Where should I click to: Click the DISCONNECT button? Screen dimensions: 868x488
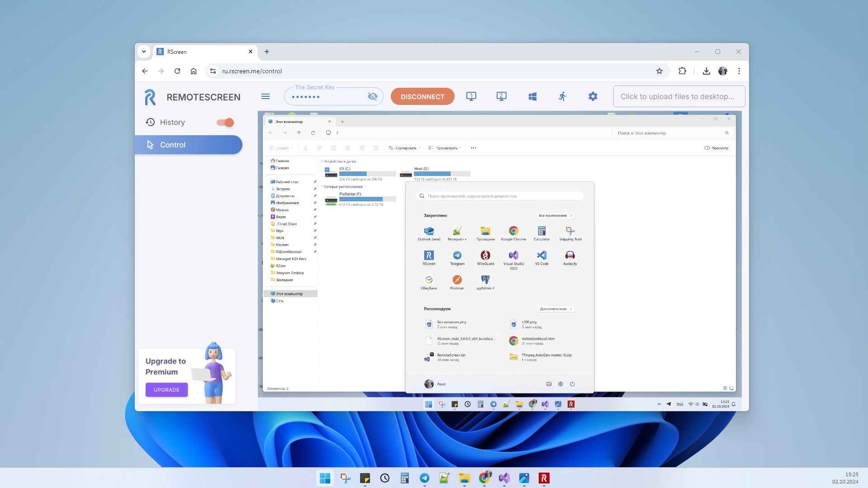click(x=422, y=96)
